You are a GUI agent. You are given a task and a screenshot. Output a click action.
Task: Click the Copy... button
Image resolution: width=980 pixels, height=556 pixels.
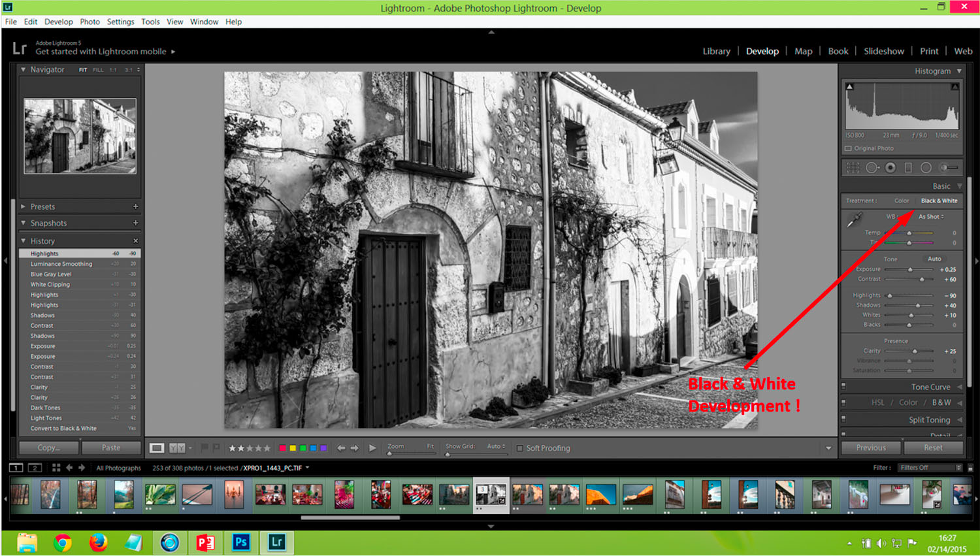49,448
